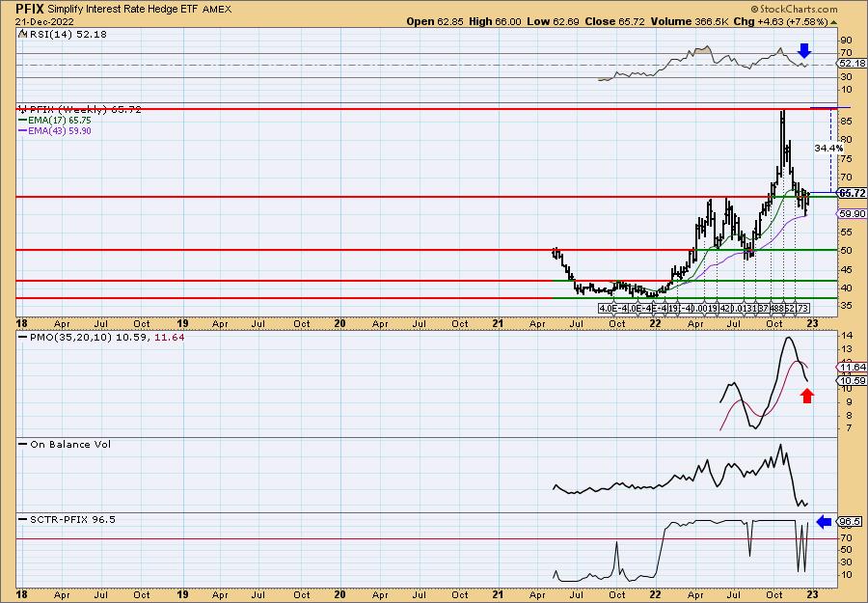The image size is (868, 603).
Task: Click the 34.4% upside target annotation
Action: pyautogui.click(x=828, y=148)
